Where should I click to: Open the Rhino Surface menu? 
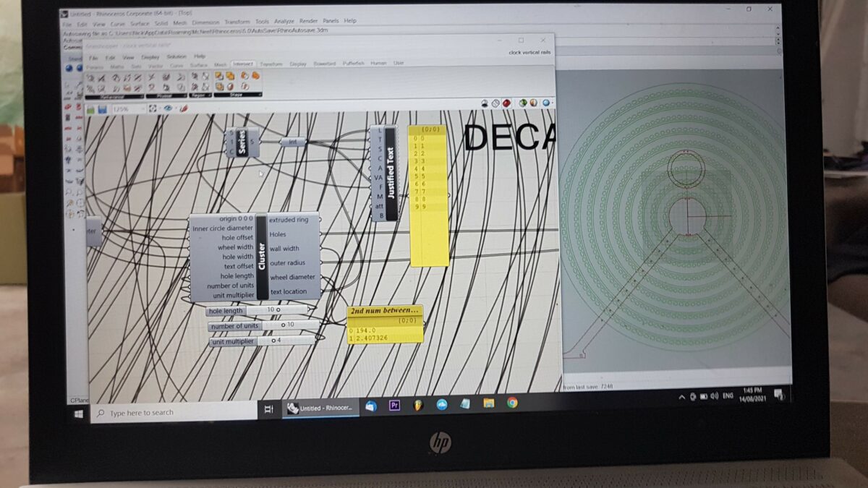point(140,24)
